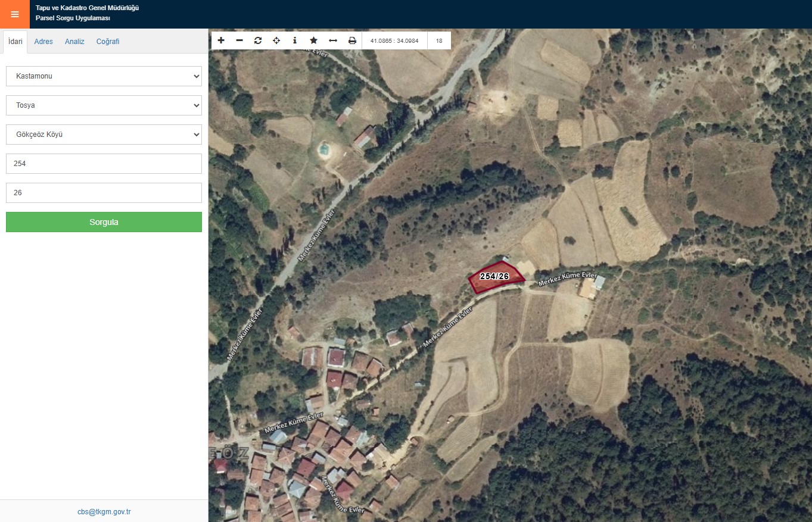Open the Analiz tab
Viewport: 812px width, 522px height.
click(74, 42)
